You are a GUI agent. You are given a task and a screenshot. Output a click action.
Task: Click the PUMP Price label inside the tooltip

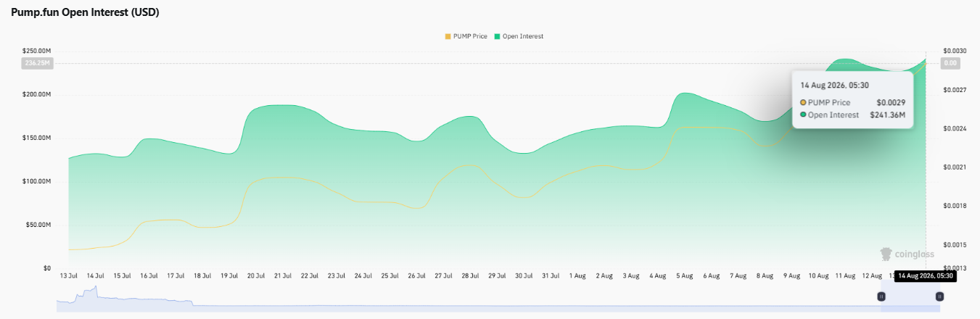pos(829,103)
